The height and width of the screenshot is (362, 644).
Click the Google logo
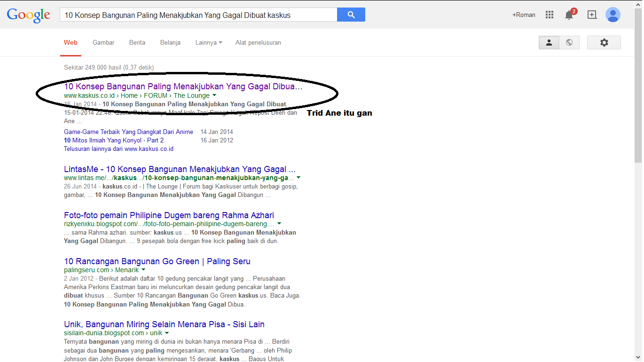pos(28,15)
